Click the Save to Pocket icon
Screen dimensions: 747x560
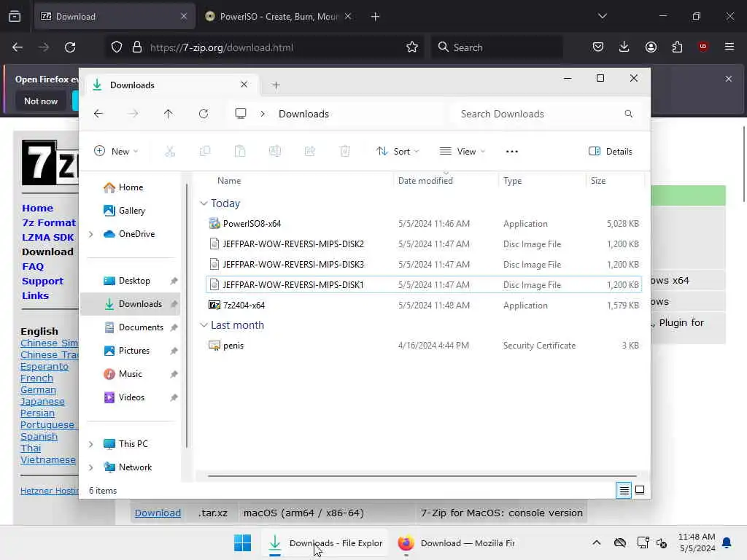click(x=598, y=47)
